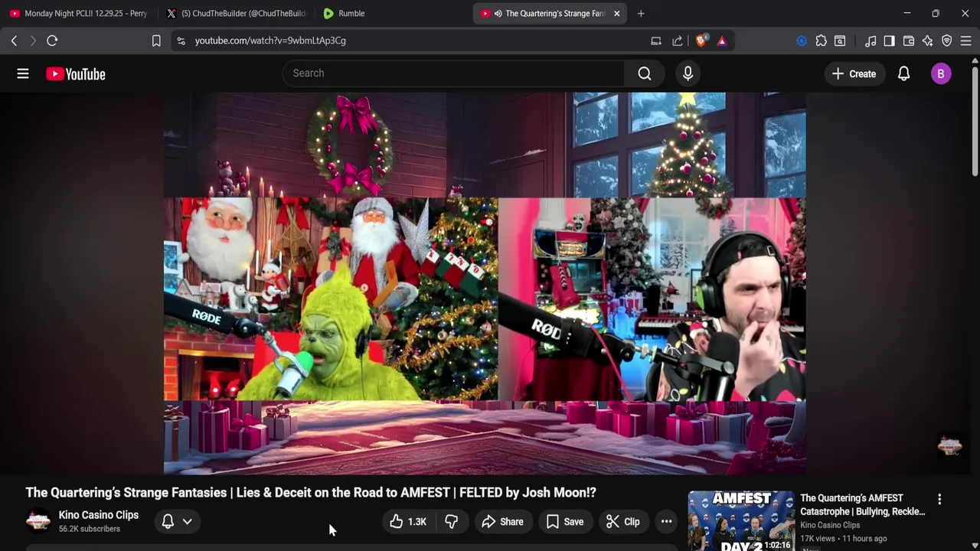Close the current YouTube tab
The image size is (980, 551).
coord(616,13)
